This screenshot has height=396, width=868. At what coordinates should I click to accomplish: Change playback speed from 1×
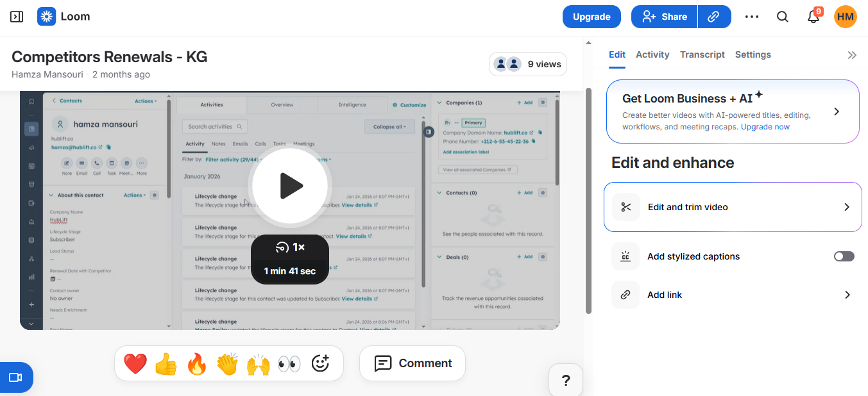(290, 247)
